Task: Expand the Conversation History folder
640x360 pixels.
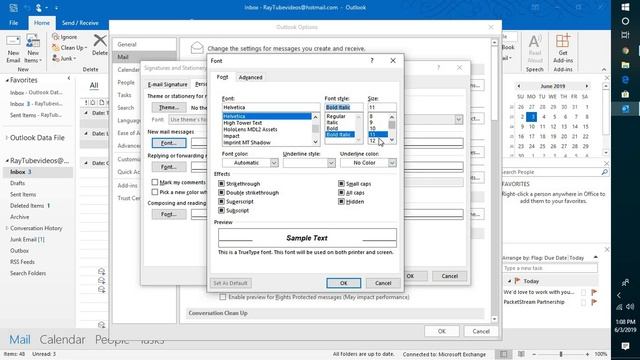Action: (x=7, y=228)
